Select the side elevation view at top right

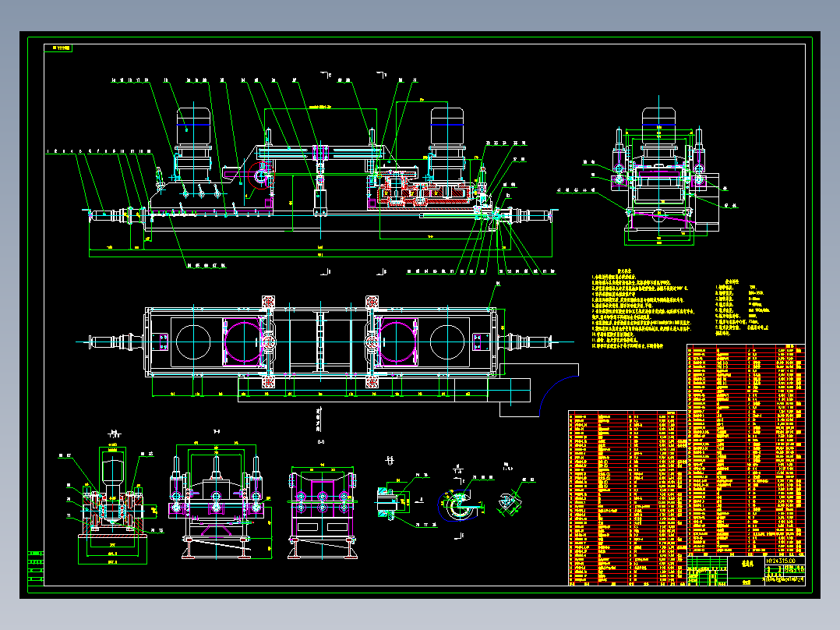pyautogui.click(x=660, y=177)
